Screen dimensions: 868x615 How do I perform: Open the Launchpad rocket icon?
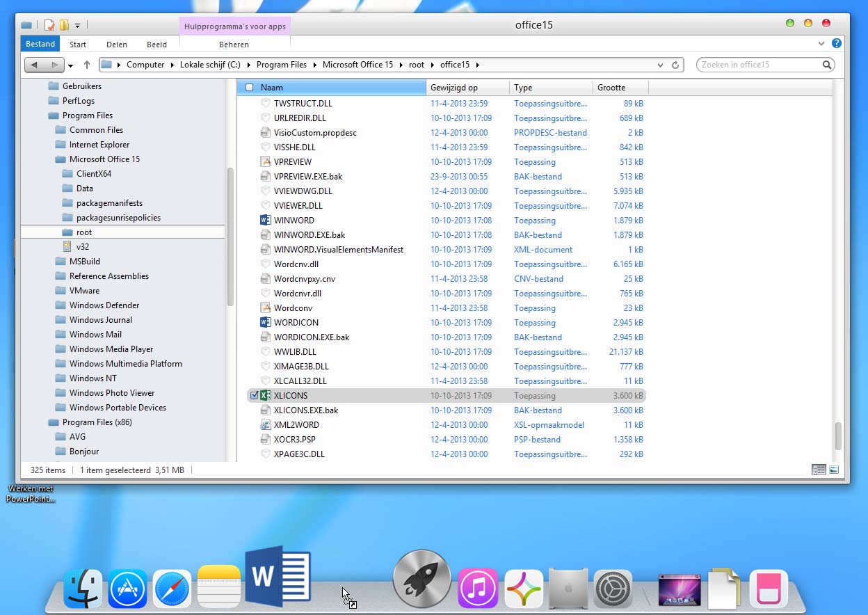421,579
